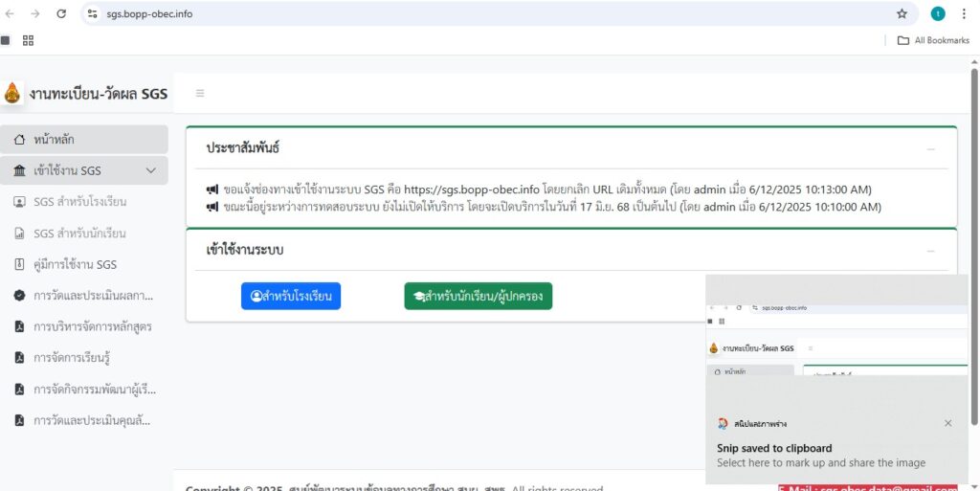Dismiss the Snip saved notification
Viewport: 980px width, 491px height.
[x=947, y=423]
